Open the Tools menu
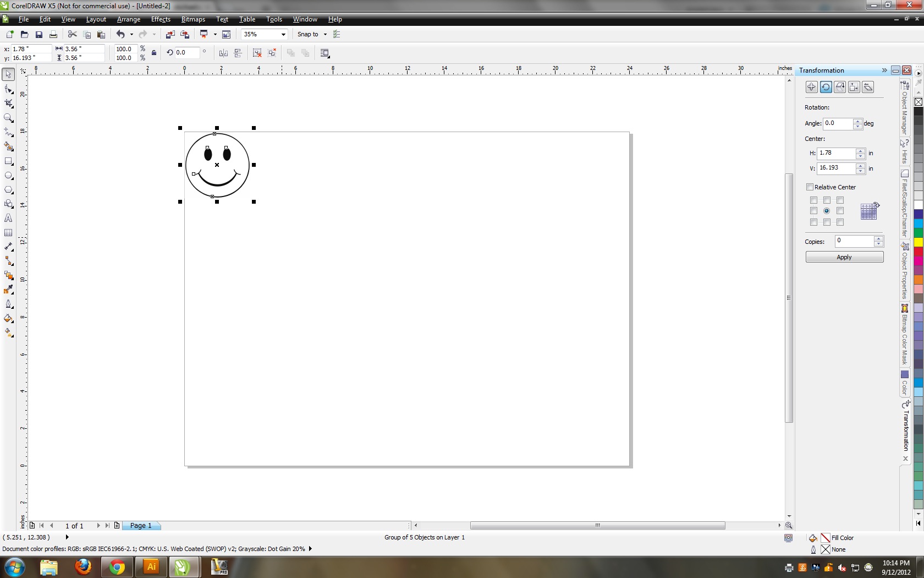The width and height of the screenshot is (924, 578). coord(274,19)
